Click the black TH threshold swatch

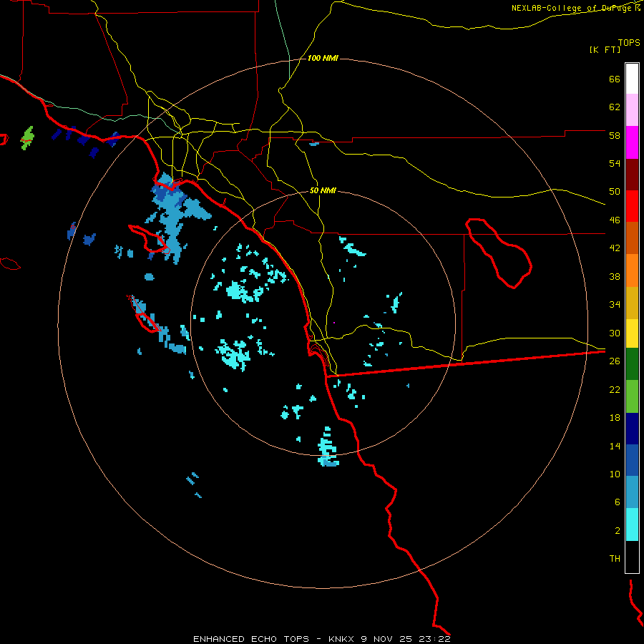(632, 557)
